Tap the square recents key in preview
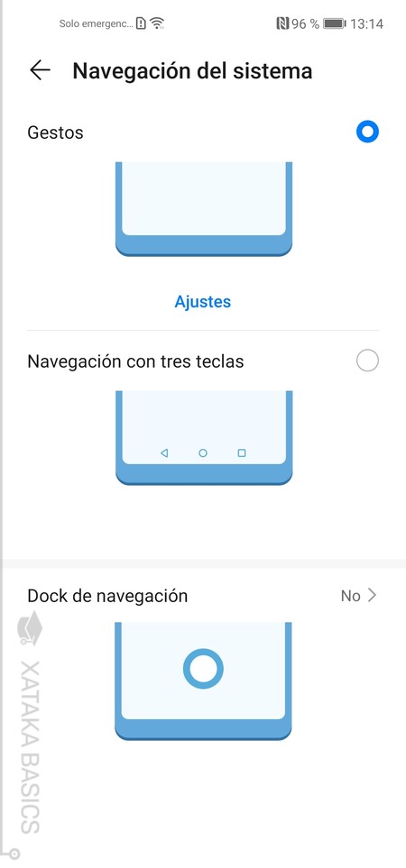 point(242,452)
